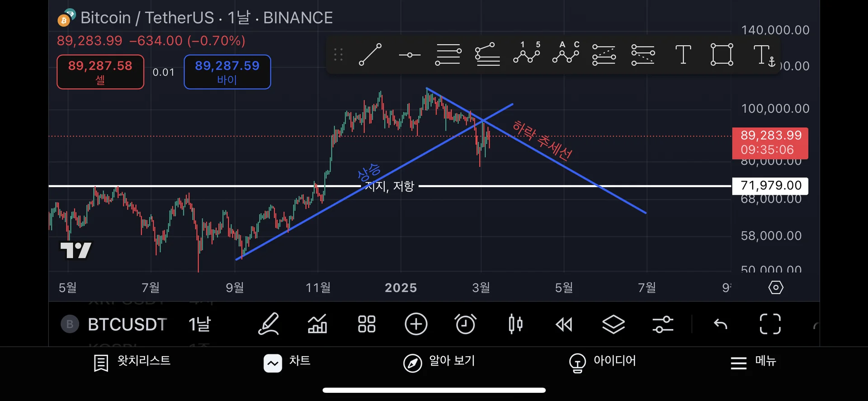Open the BTCUSDT symbol selector
Image resolution: width=868 pixels, height=401 pixels.
pyautogui.click(x=127, y=324)
